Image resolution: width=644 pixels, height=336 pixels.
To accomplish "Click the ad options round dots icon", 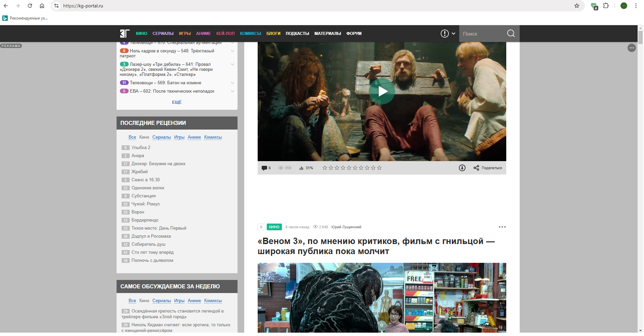I will tap(632, 48).
